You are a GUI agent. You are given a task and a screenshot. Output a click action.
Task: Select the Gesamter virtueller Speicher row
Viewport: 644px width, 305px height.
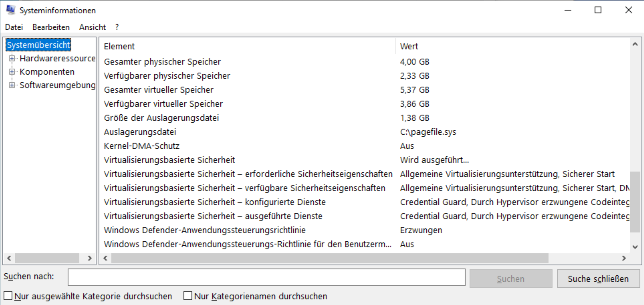click(x=365, y=90)
